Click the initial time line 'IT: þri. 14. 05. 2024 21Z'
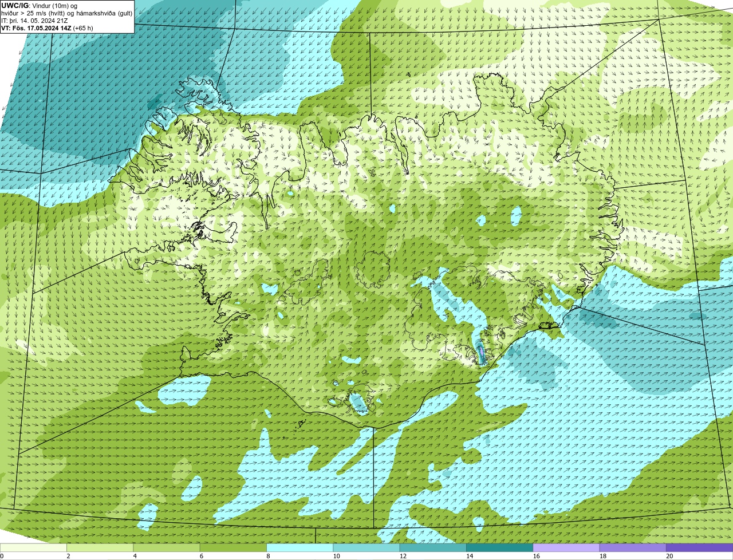Viewport: 733px width, 560px height. (x=34, y=21)
